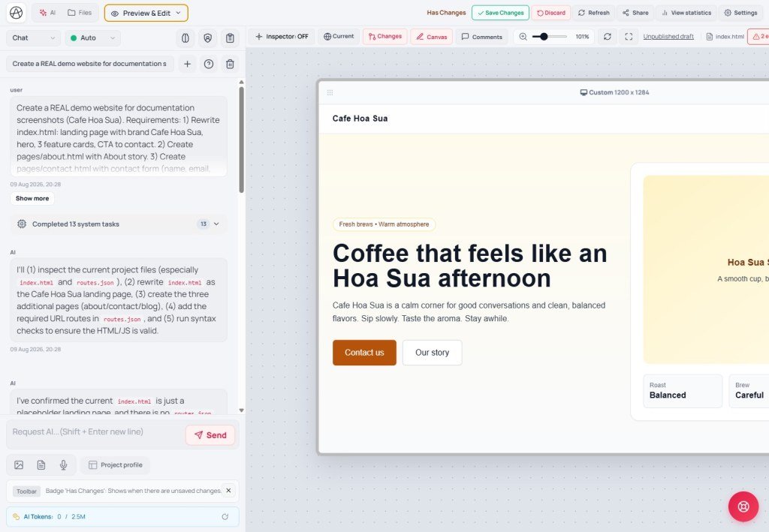769x532 pixels.
Task: Click Contact us button in preview
Action: click(x=364, y=353)
